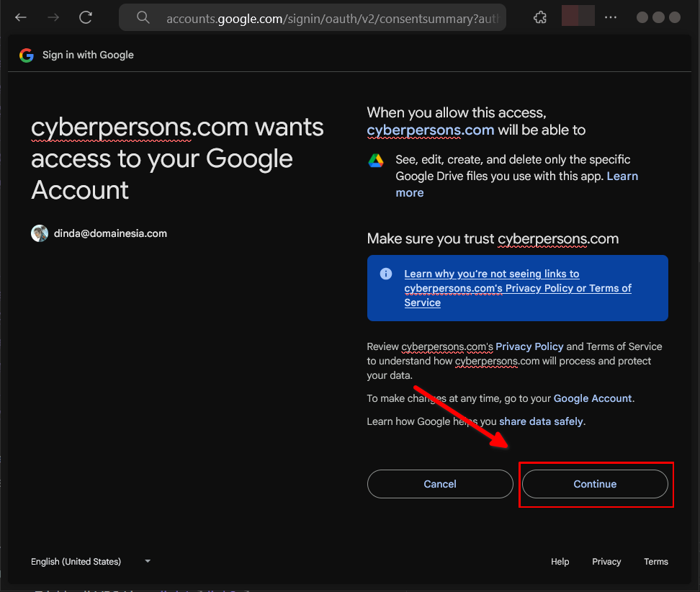This screenshot has width=700, height=592.
Task: Click the browser profile avatar block
Action: [x=578, y=16]
